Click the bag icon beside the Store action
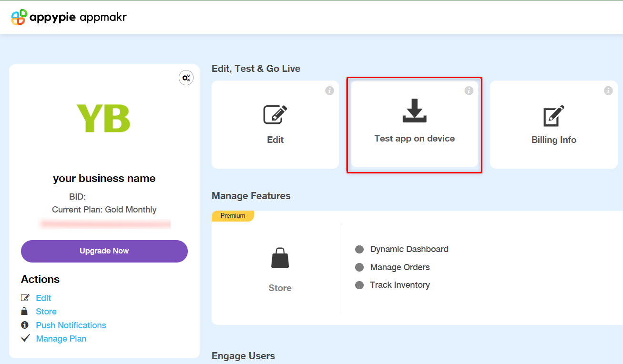Image resolution: width=623 pixels, height=364 pixels. [26, 311]
